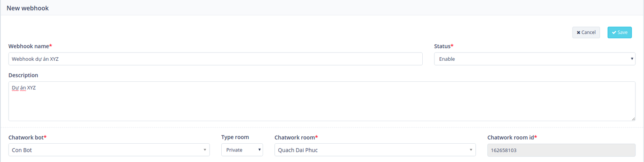This screenshot has width=644, height=162.
Task: Click the New webhook heading
Action: click(x=28, y=8)
